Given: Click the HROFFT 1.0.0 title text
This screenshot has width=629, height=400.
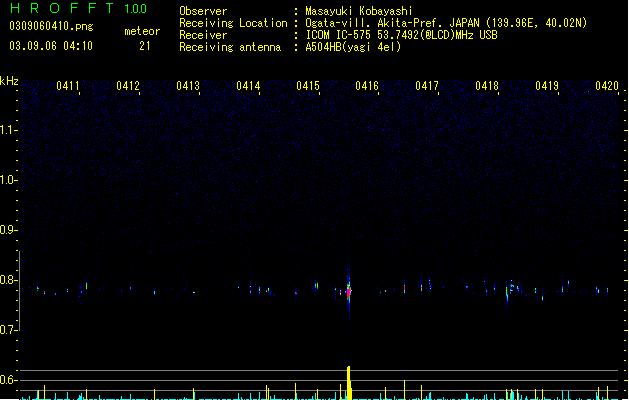Looking at the screenshot, I should pos(78,8).
